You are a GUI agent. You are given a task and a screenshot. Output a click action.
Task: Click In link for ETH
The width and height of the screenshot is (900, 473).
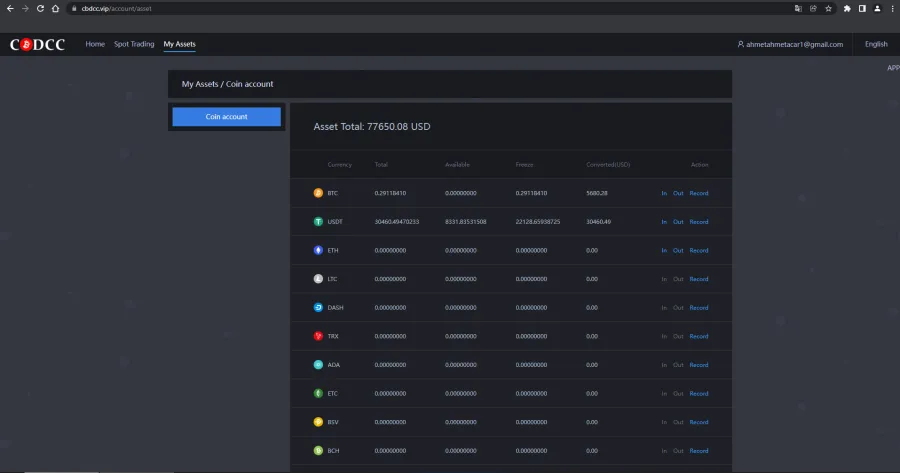(664, 251)
